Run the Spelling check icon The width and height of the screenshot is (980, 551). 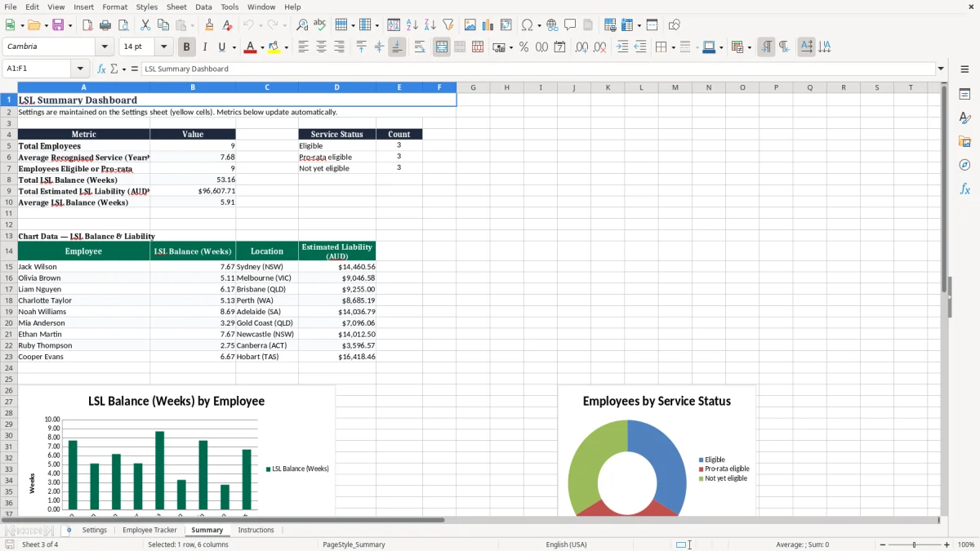coord(320,25)
